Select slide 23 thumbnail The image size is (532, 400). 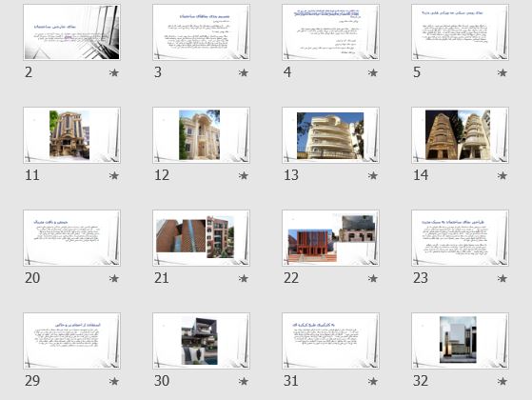click(460, 238)
